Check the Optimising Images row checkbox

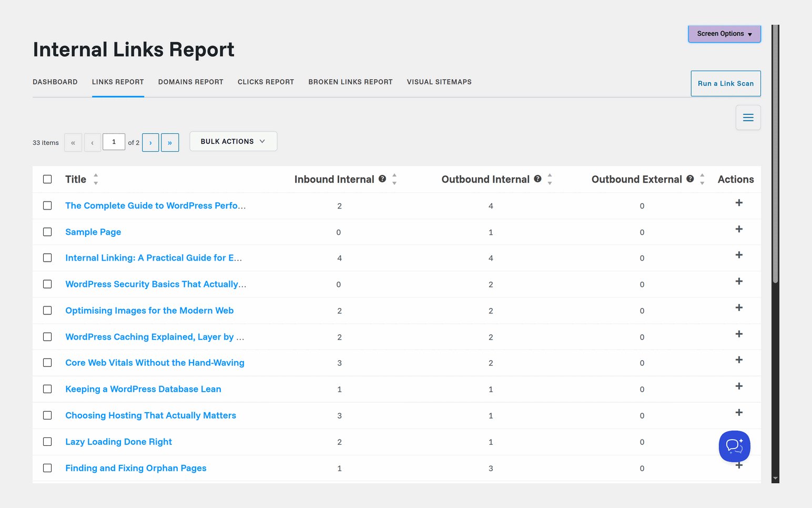tap(47, 311)
